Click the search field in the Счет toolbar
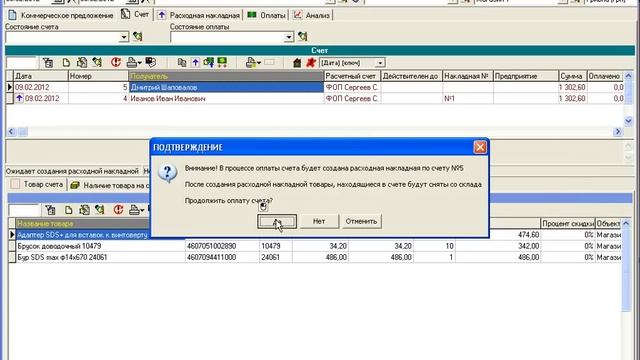 [22, 63]
